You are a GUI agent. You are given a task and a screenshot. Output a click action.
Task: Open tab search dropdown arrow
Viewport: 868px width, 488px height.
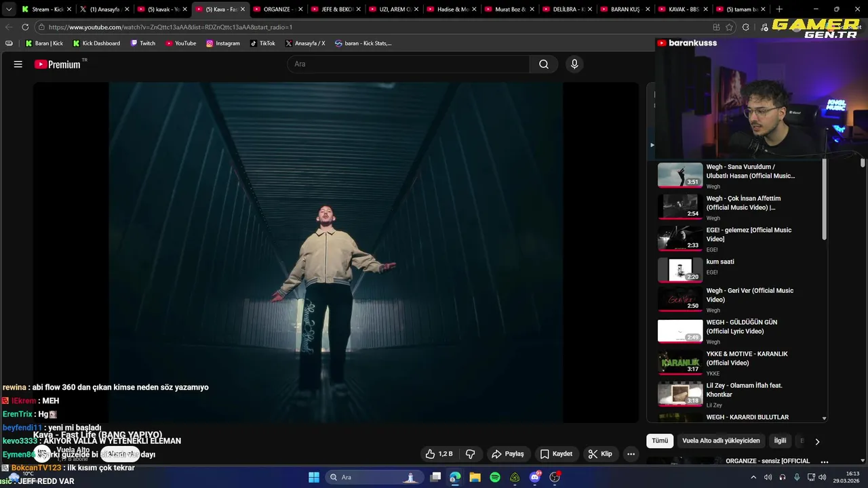pos(8,9)
